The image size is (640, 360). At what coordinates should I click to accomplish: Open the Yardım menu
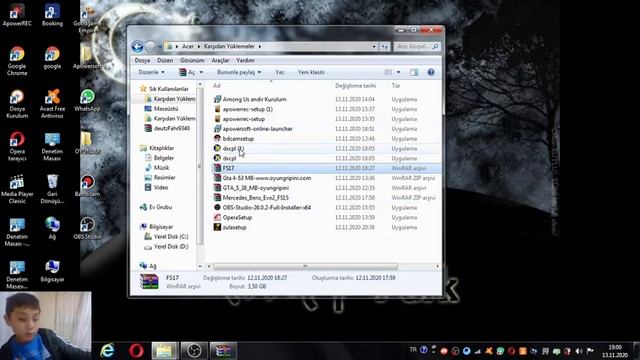[245, 60]
